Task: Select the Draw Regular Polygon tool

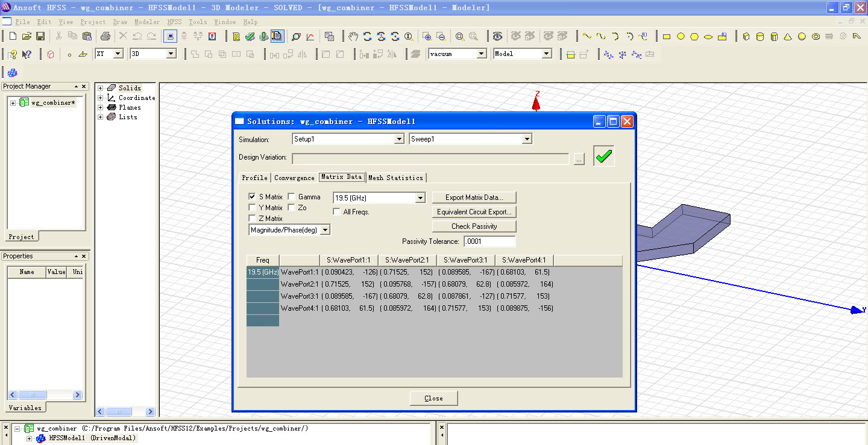Action: (694, 36)
